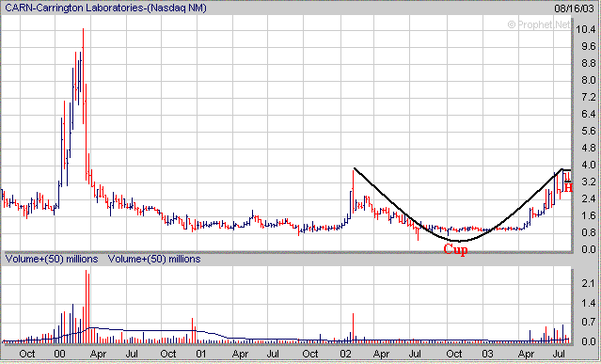The width and height of the screenshot is (601, 364).
Task: Click the 03 year label on time axis
Action: [487, 354]
